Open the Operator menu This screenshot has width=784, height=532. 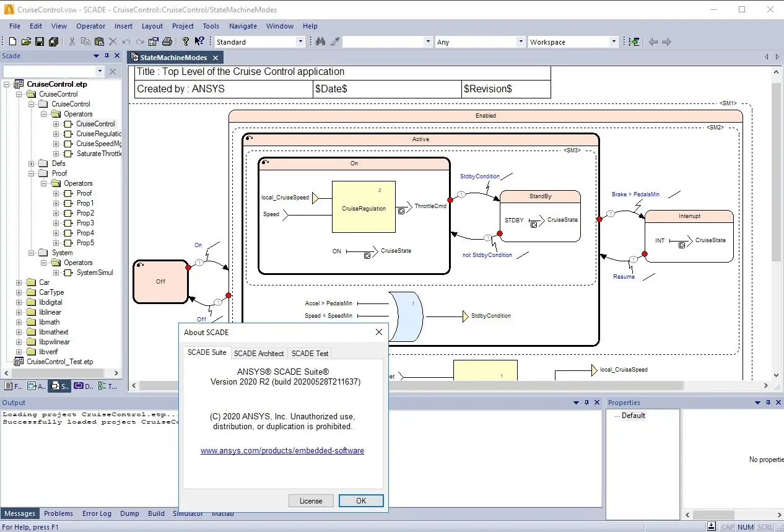(90, 26)
